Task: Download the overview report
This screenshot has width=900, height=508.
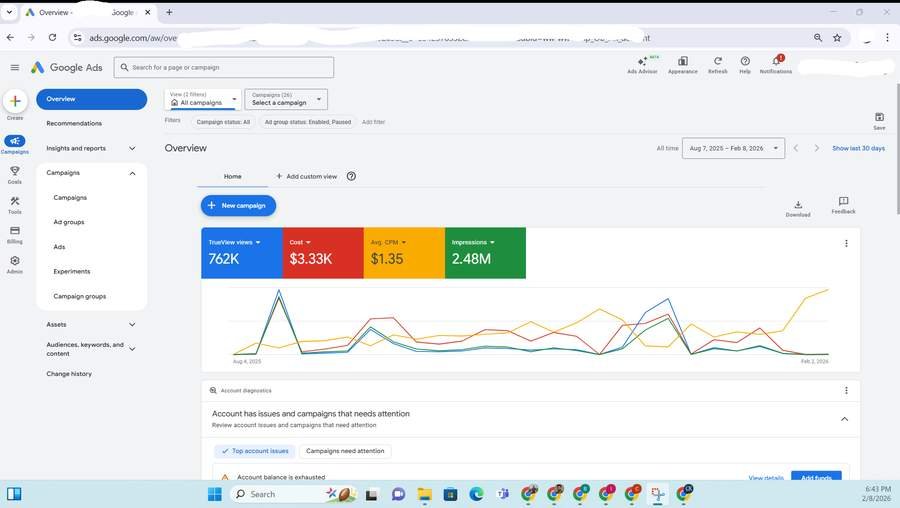Action: (798, 208)
